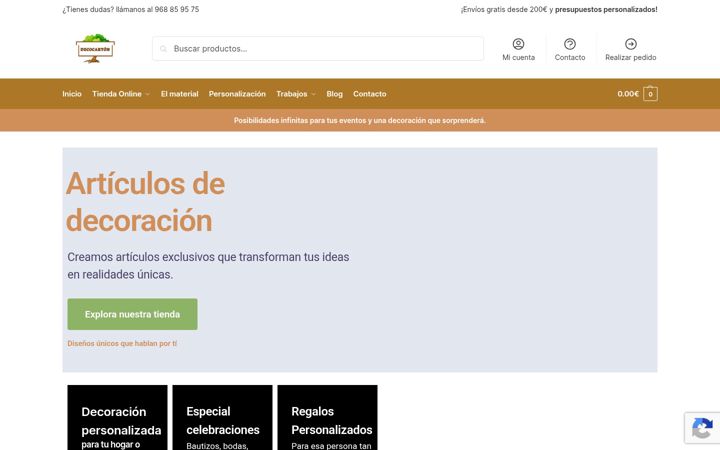Focus the Buscar productos search field
This screenshot has width=720, height=450.
[318, 49]
